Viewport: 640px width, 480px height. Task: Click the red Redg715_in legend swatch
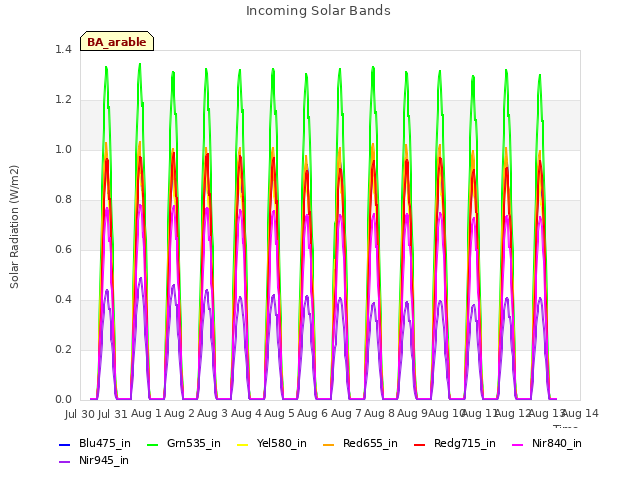(x=420, y=444)
